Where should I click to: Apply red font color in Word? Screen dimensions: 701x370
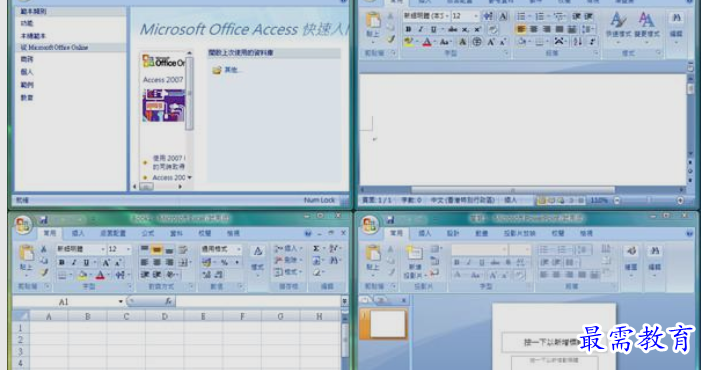427,42
